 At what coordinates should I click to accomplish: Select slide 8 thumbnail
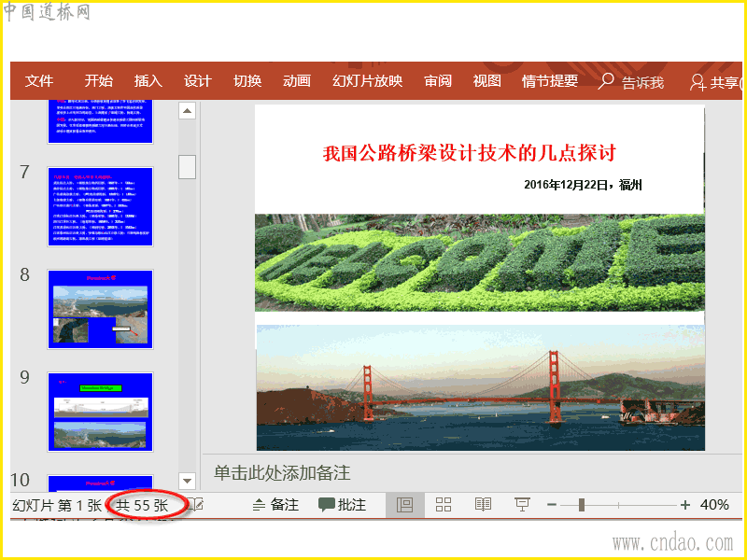pos(100,309)
